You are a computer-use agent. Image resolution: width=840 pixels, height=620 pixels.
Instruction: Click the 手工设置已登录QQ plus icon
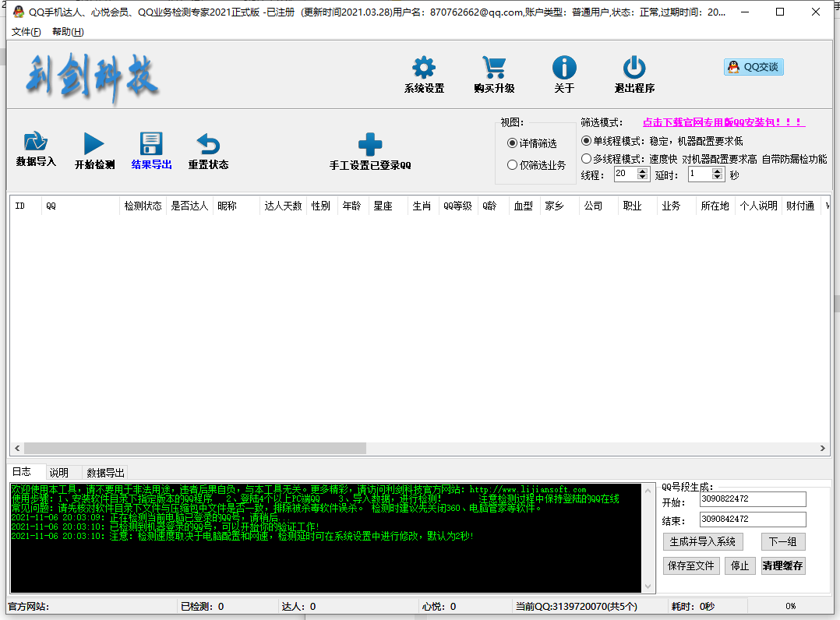[370, 145]
